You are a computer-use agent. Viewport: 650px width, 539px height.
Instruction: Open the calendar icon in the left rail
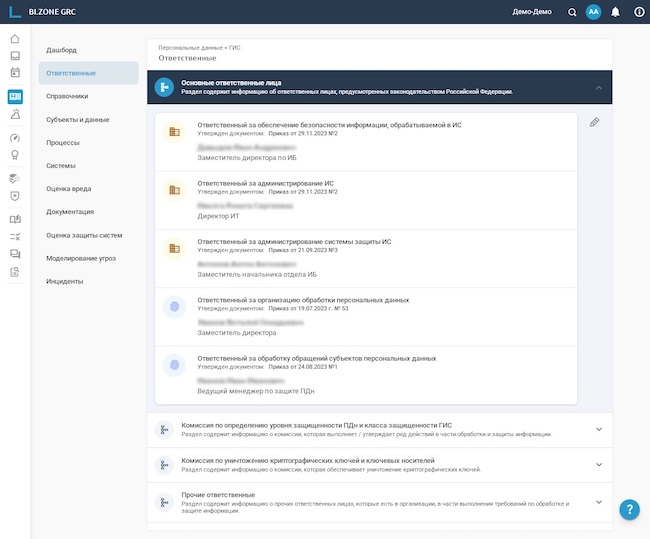point(15,73)
